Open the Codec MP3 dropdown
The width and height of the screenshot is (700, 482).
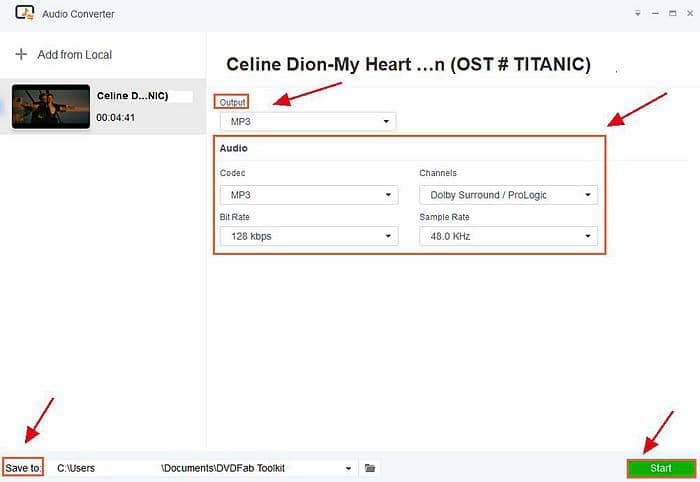pos(309,195)
